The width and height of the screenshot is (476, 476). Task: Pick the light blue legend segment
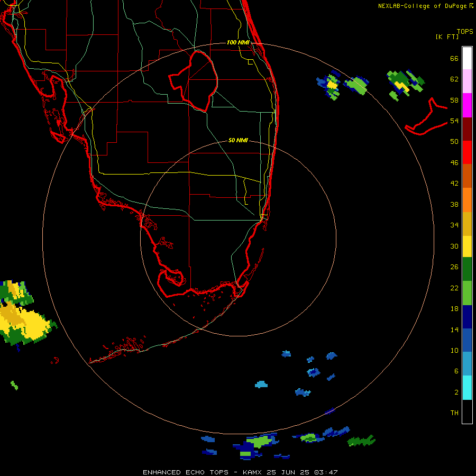click(467, 364)
